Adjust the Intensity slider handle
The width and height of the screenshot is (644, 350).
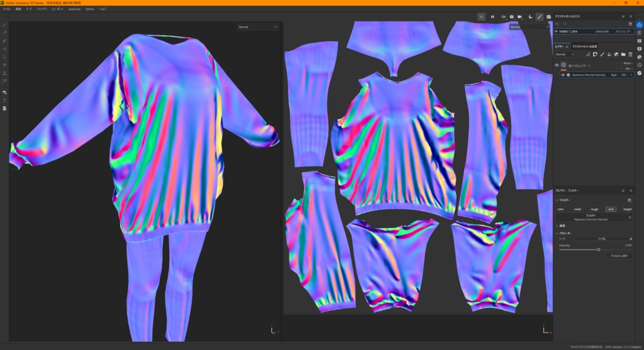(599, 250)
